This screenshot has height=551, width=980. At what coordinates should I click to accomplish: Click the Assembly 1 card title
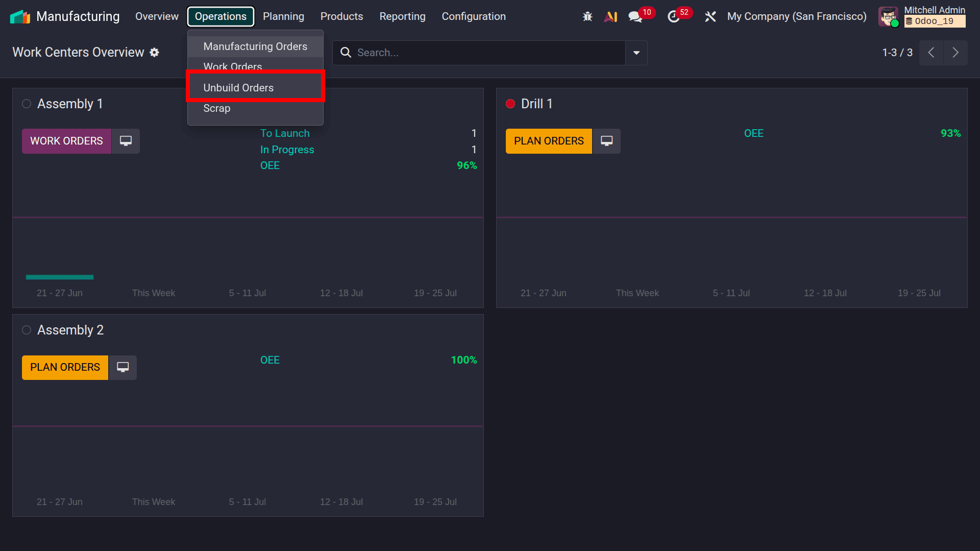tap(70, 104)
